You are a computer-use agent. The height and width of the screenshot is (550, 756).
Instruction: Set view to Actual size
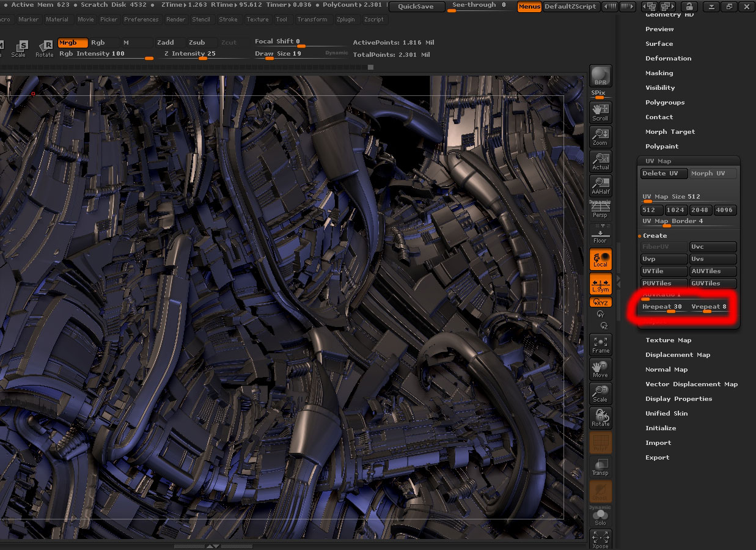click(600, 161)
